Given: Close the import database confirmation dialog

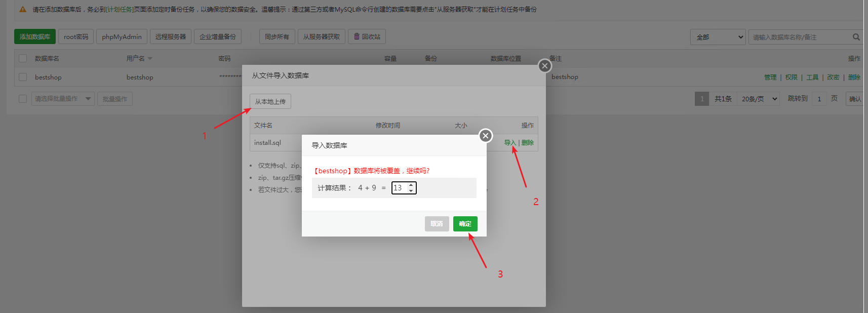Looking at the screenshot, I should point(485,136).
